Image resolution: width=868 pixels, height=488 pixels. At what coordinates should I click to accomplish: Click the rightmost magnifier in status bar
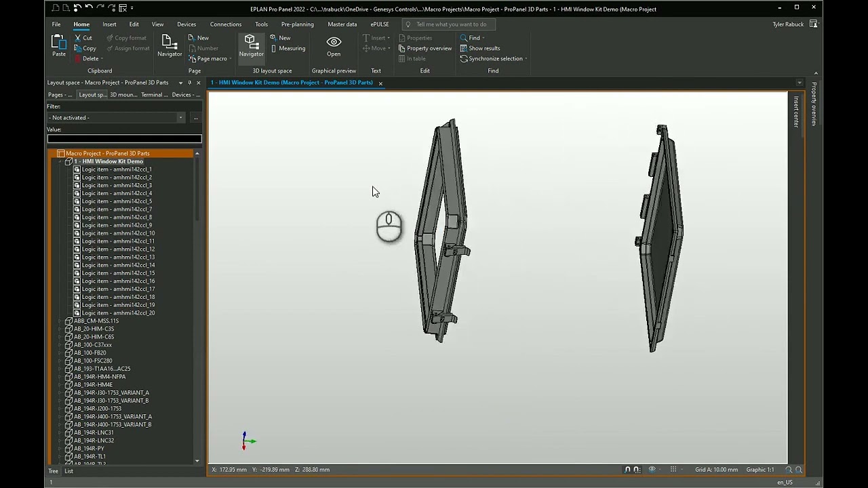[799, 470]
